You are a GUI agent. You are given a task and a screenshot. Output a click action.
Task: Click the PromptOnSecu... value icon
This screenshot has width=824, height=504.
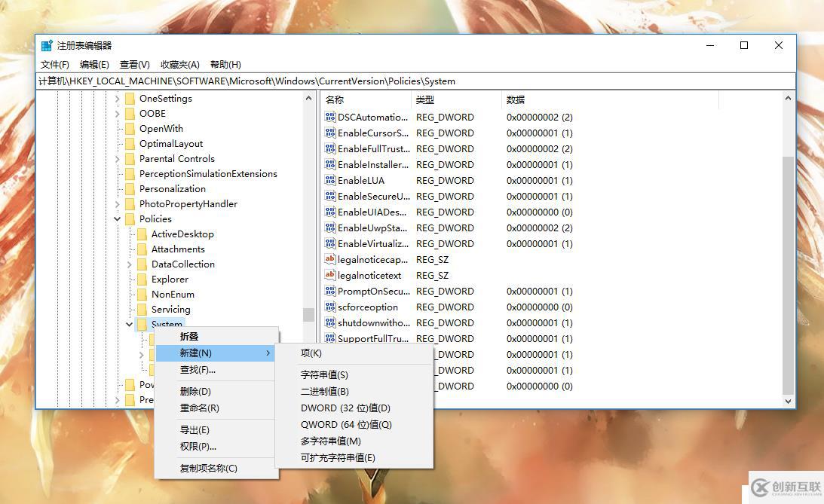[x=330, y=290]
